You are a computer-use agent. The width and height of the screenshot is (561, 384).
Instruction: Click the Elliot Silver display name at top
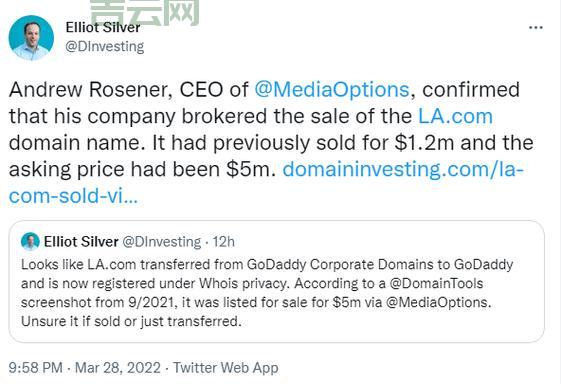[x=103, y=28]
